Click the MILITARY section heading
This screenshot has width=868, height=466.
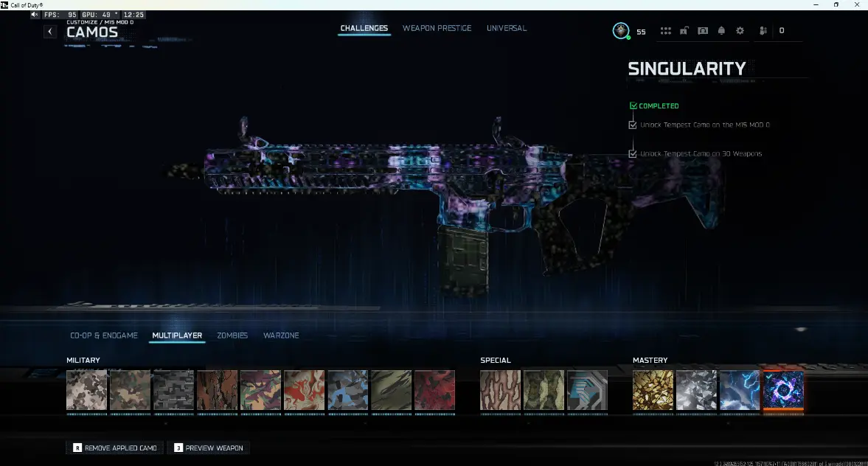(83, 361)
